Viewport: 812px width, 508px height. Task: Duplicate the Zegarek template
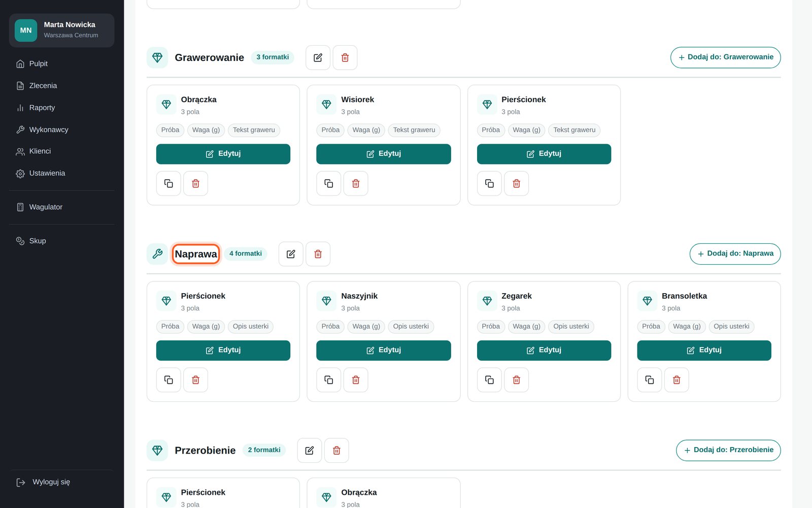point(489,380)
